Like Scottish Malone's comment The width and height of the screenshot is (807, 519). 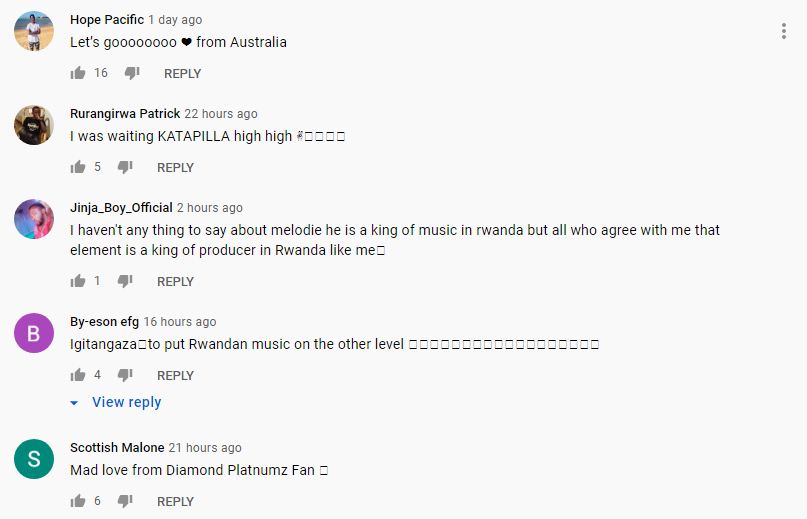(x=78, y=500)
